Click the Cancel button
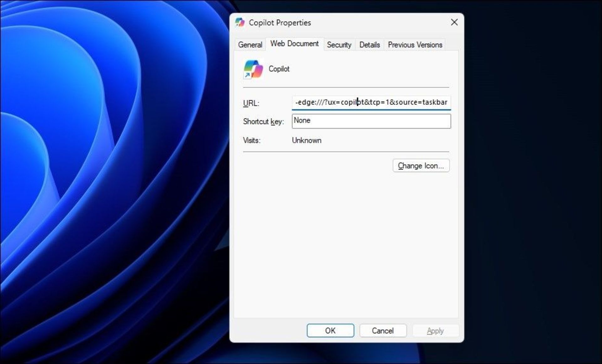 click(x=383, y=330)
